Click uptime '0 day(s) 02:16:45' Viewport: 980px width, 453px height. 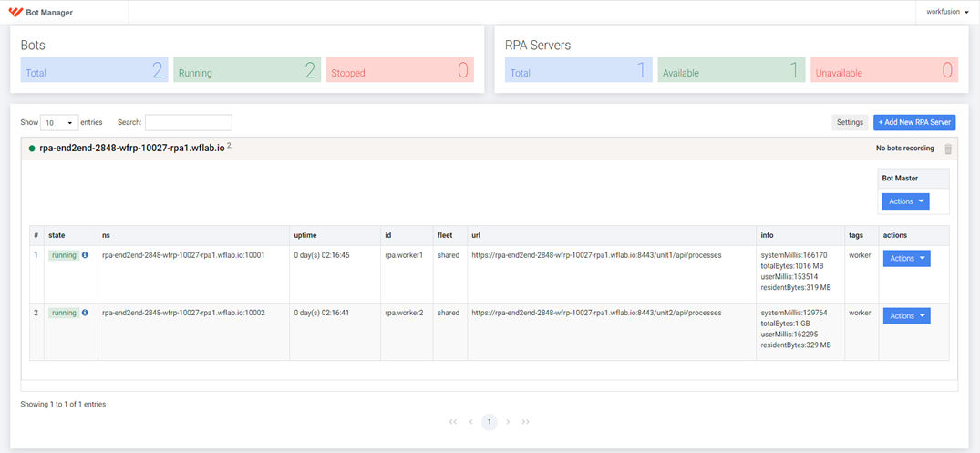click(x=322, y=255)
